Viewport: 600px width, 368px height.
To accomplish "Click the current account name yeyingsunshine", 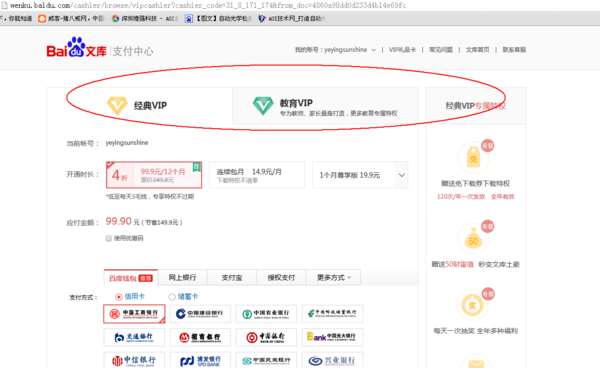I will (127, 143).
